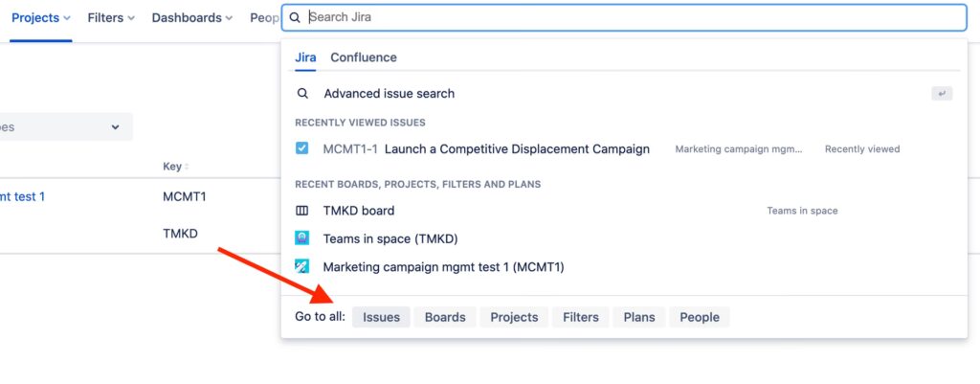Click the MCMT1-1 issue type checkbox icon
This screenshot has height=384, width=980.
point(302,149)
